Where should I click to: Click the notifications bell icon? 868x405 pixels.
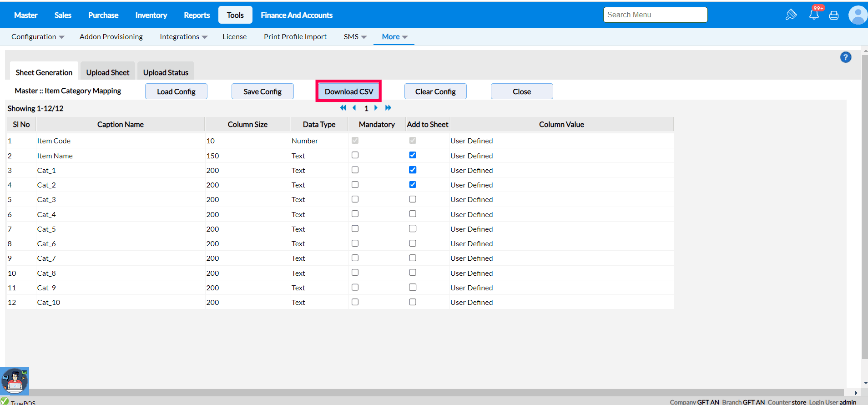[814, 15]
